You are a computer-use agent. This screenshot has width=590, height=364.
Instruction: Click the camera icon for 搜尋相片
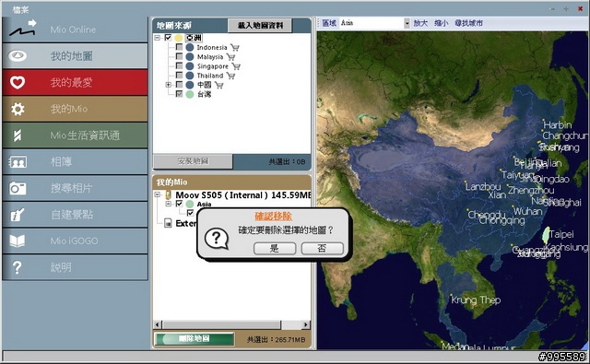[18, 188]
